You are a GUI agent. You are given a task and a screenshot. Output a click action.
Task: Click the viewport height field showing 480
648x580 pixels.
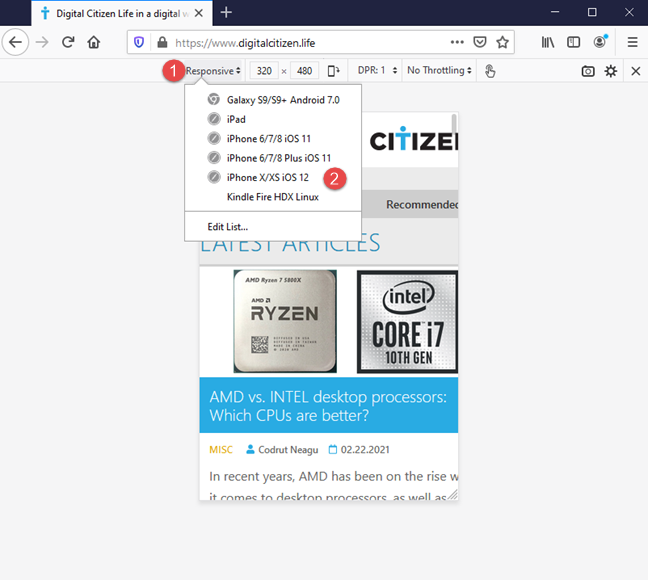304,71
